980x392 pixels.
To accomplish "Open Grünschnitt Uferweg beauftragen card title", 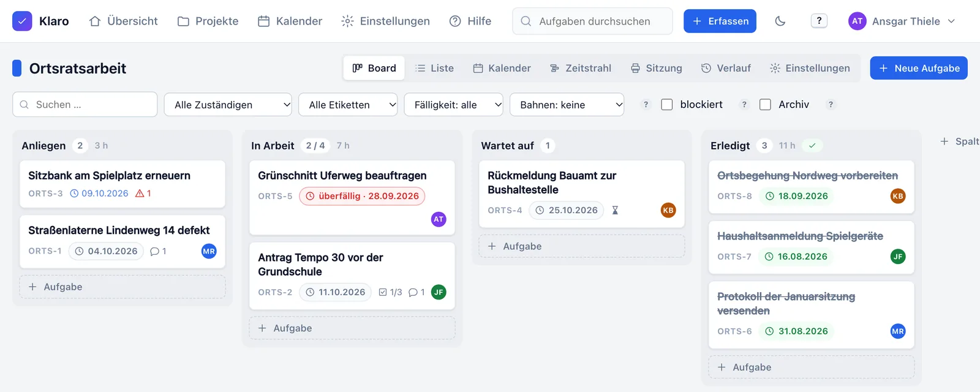I will coord(342,176).
